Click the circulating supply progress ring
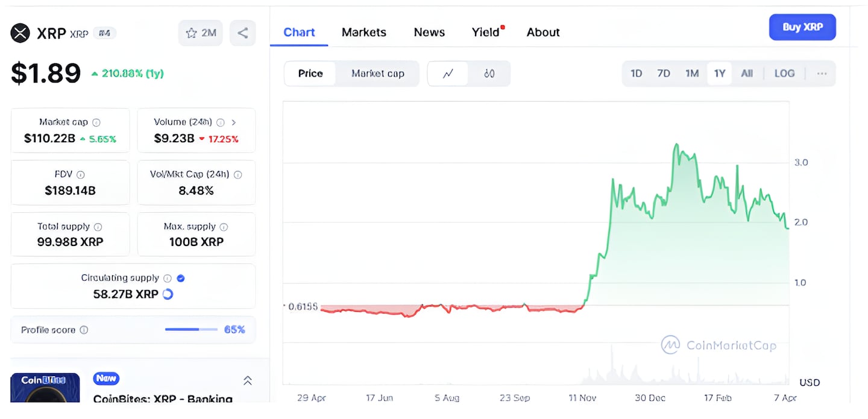Screen dimensions: 868x419 point(168,294)
